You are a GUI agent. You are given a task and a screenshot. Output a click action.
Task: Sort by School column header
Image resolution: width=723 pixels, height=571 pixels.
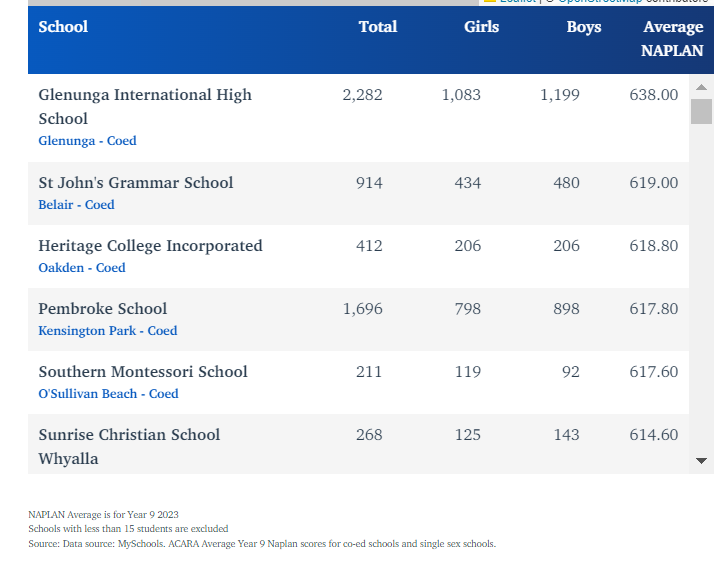[63, 27]
